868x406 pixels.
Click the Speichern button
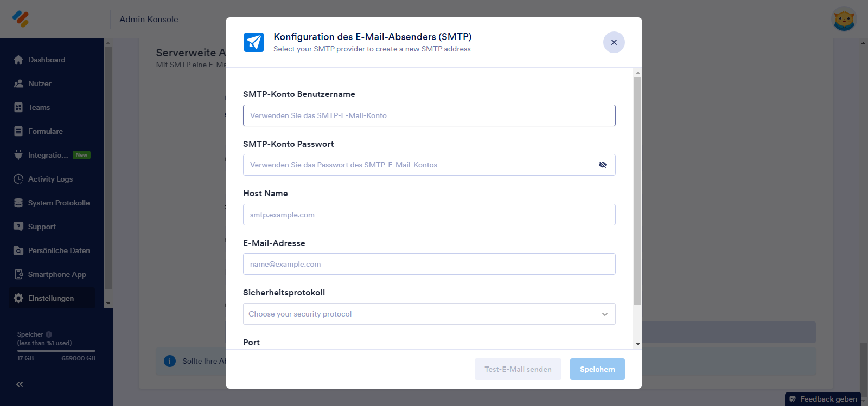(597, 369)
